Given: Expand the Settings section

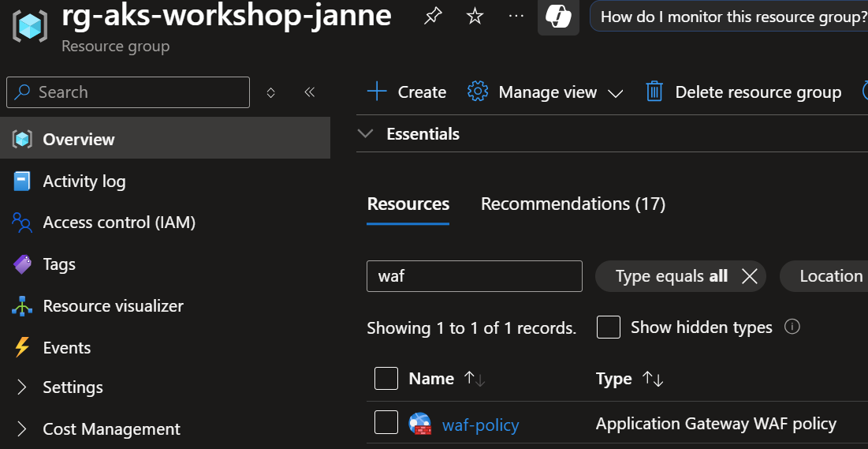Looking at the screenshot, I should [73, 387].
